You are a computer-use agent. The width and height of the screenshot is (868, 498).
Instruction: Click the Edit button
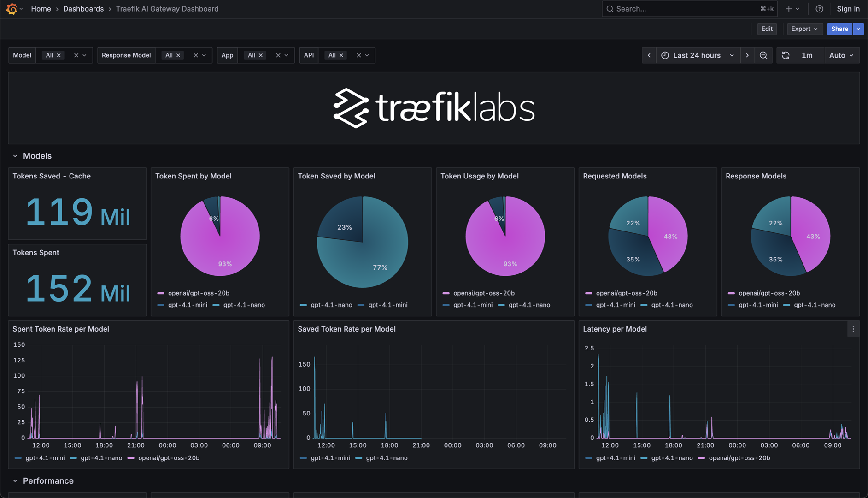pyautogui.click(x=767, y=29)
